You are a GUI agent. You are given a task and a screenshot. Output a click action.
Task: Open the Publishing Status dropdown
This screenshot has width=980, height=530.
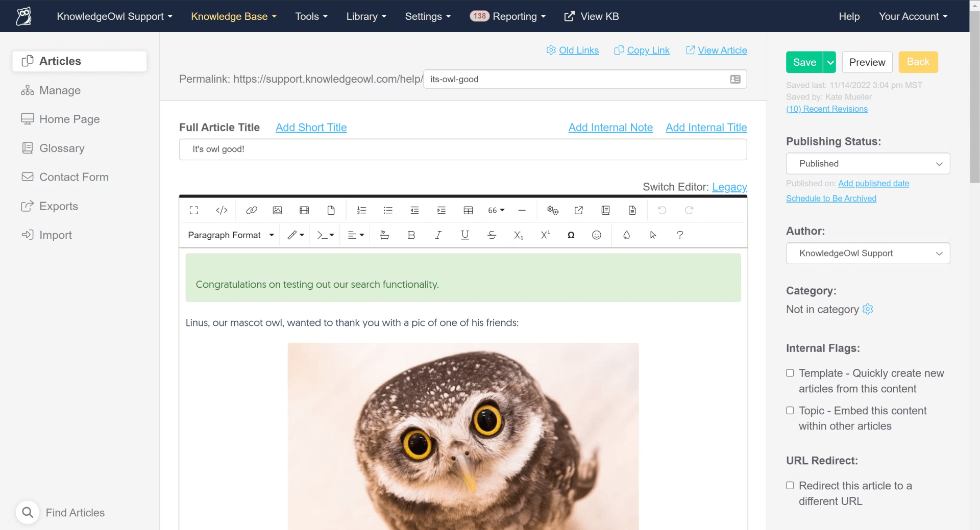coord(868,164)
